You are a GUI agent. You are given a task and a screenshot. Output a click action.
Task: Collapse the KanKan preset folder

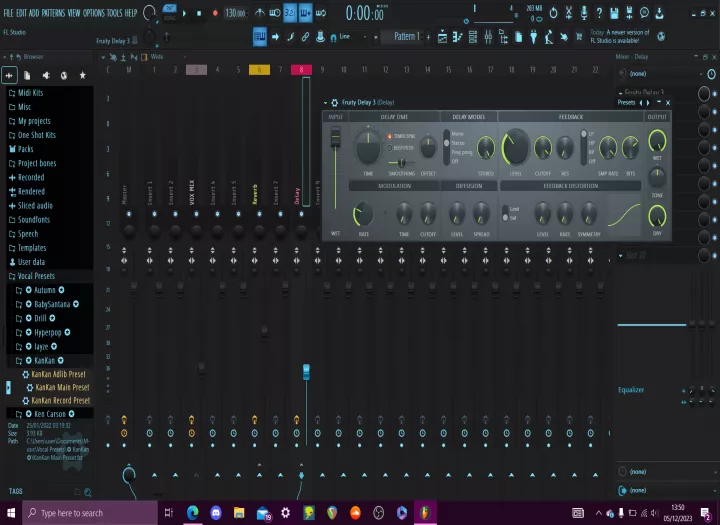click(40, 360)
